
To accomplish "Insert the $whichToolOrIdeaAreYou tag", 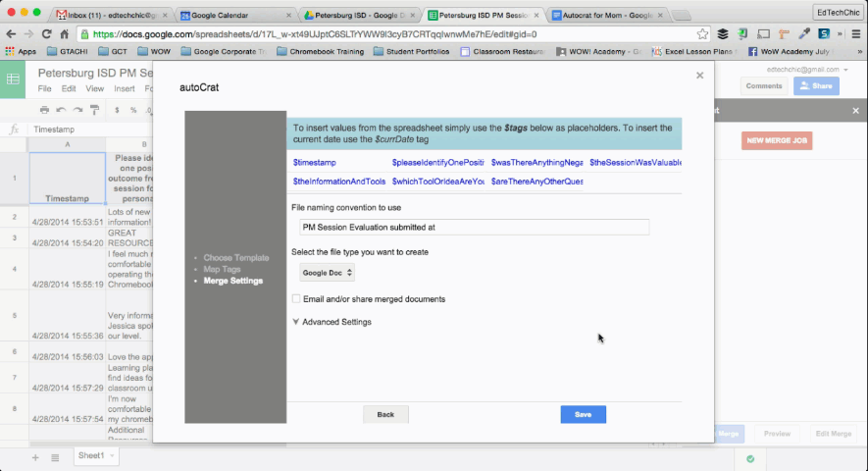I will pos(437,182).
